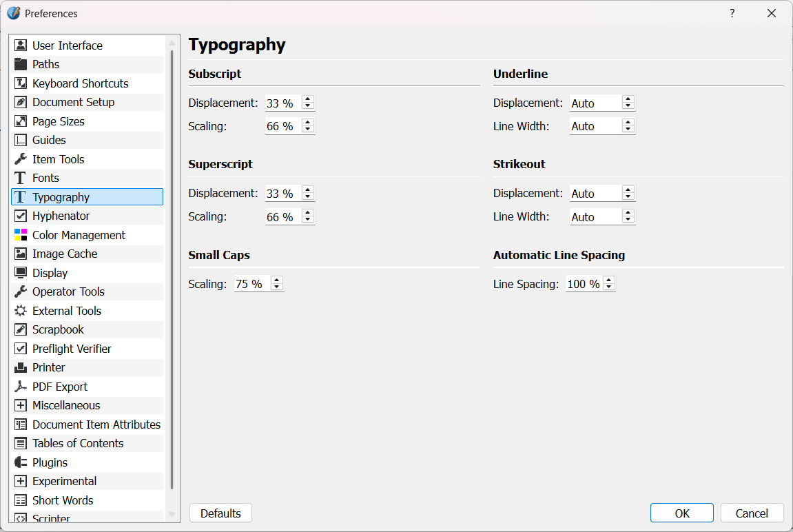
Task: Increase Subscript Displacement with up arrow
Action: 308,99
